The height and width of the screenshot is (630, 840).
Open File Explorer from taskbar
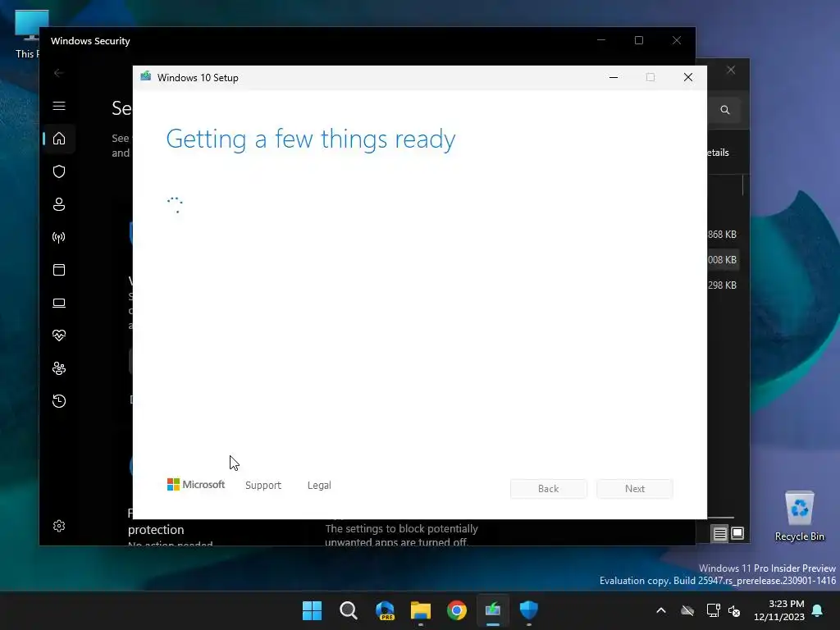tap(421, 610)
